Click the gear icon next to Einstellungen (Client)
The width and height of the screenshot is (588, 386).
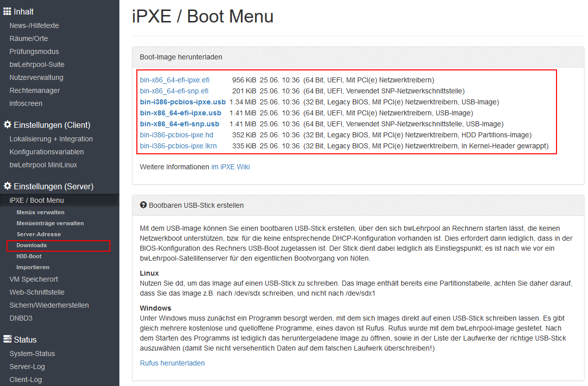(7, 125)
